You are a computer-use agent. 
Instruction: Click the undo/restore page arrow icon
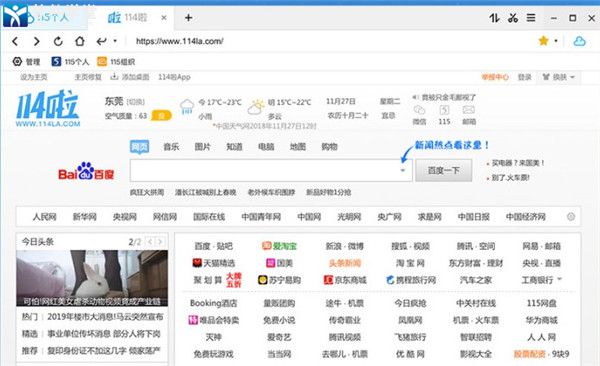click(x=101, y=41)
